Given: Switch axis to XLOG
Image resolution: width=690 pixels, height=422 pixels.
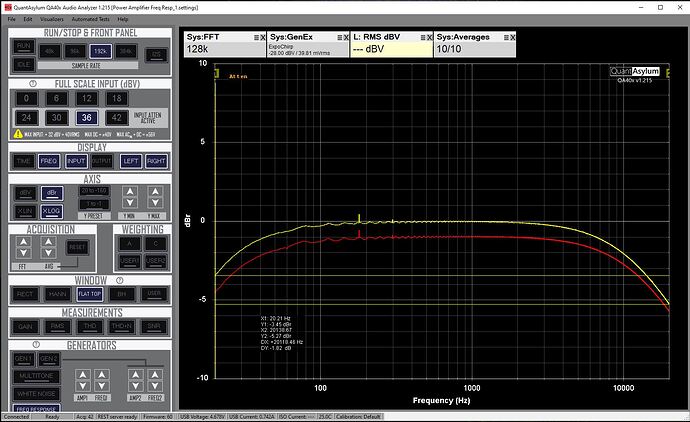Looking at the screenshot, I should point(51,211).
